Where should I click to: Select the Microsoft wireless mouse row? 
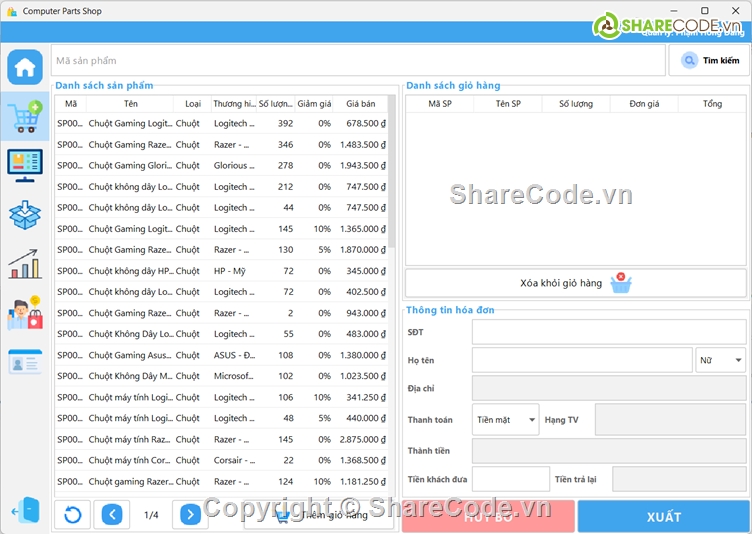point(221,376)
